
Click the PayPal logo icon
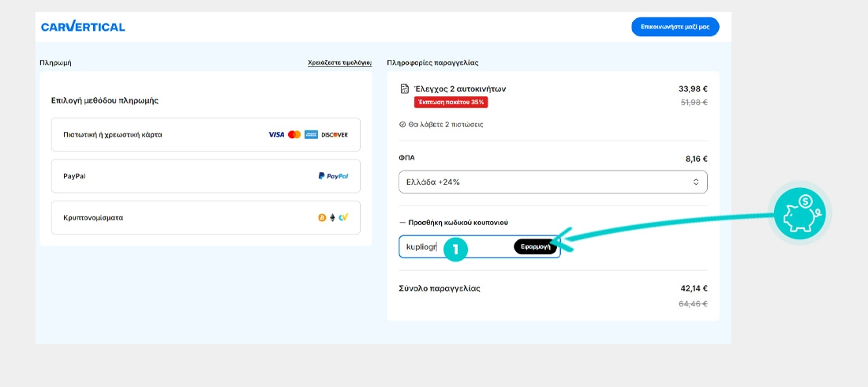pos(333,176)
